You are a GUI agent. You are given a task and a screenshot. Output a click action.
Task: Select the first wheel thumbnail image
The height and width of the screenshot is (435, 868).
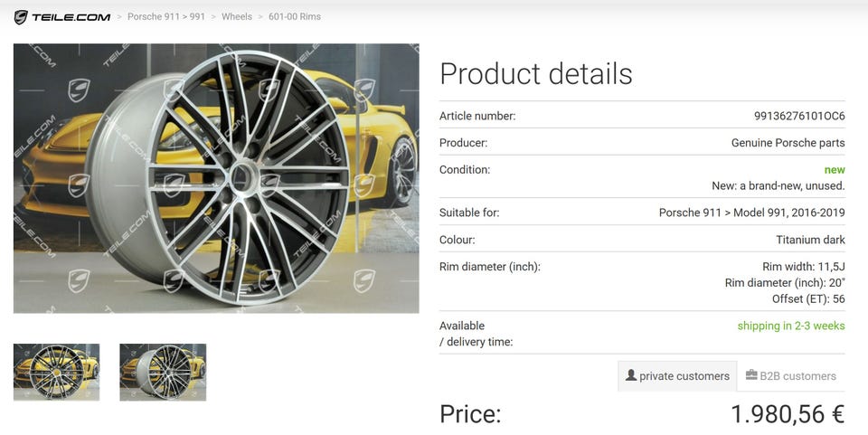(x=56, y=372)
